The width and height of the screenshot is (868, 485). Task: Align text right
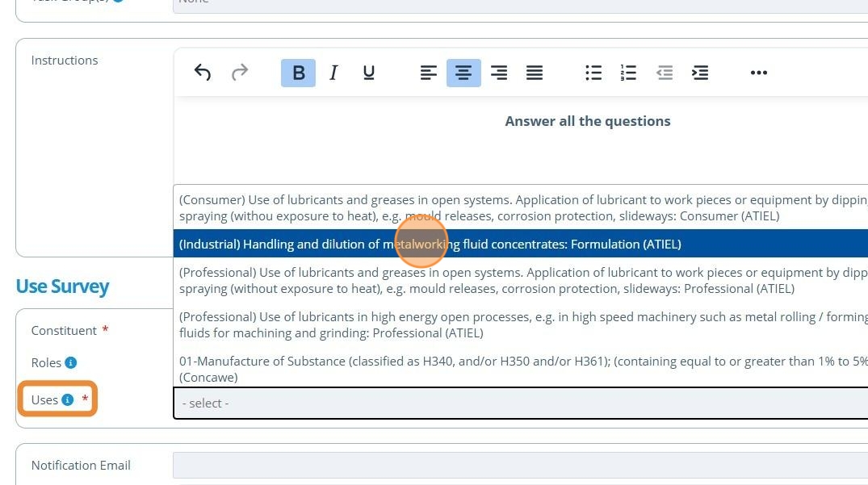coord(499,73)
